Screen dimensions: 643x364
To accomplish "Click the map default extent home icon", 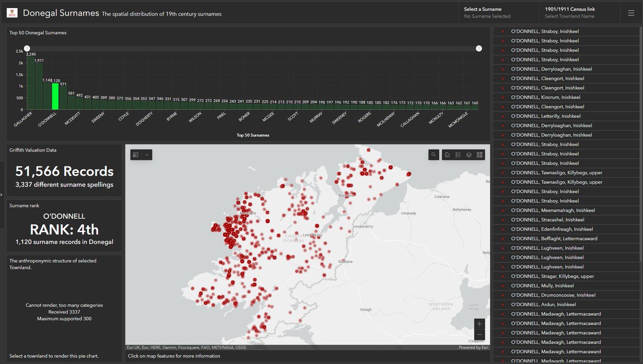I will pyautogui.click(x=447, y=155).
